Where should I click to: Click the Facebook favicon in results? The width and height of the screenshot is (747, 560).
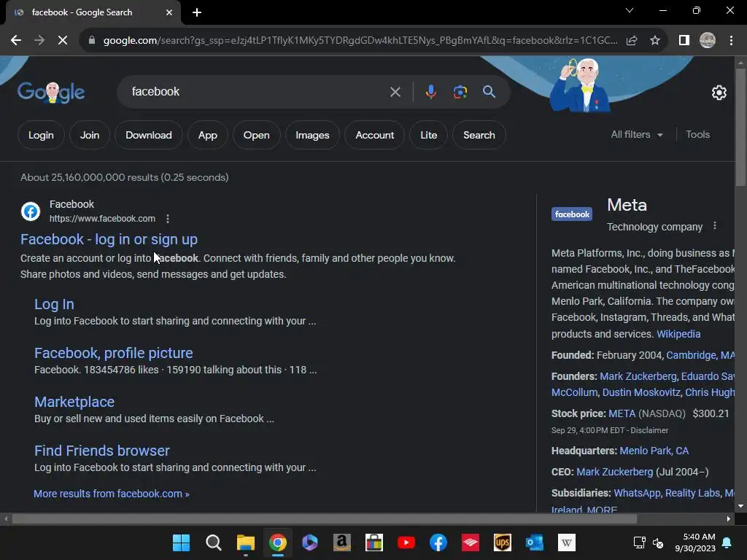point(31,211)
